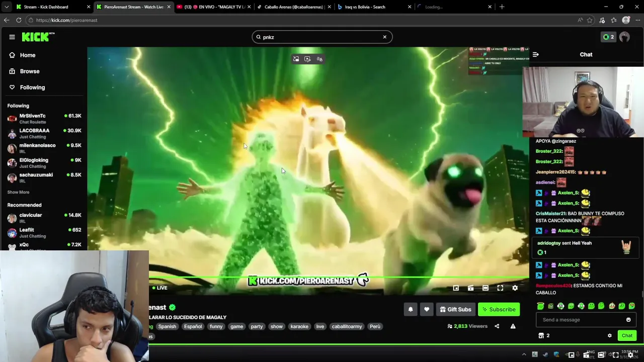Screen dimensions: 644x362
Task: Go back with the browser back arrow
Action: pos(7,20)
